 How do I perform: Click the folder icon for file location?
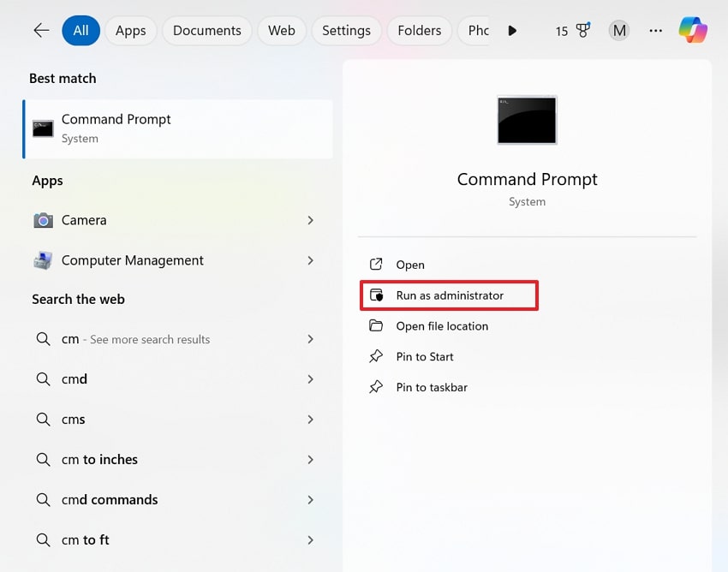click(376, 325)
